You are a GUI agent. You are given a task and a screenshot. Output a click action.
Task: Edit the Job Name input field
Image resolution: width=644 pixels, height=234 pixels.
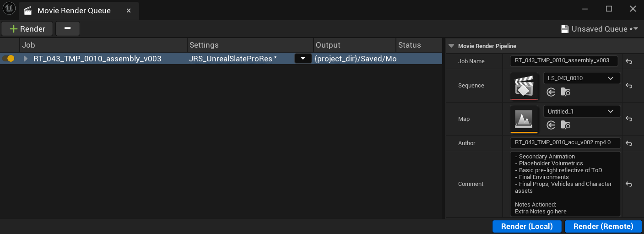564,61
